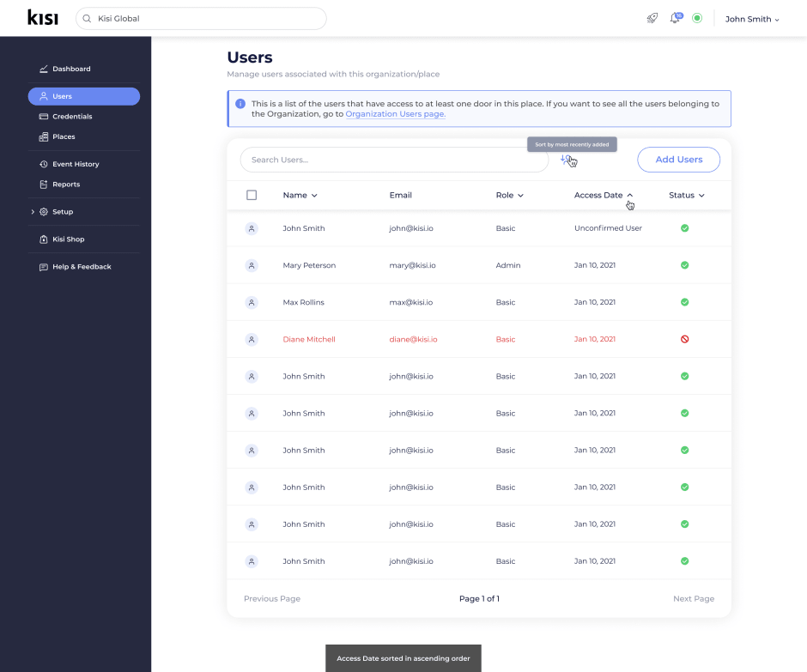Click the Add Users button

pos(678,160)
